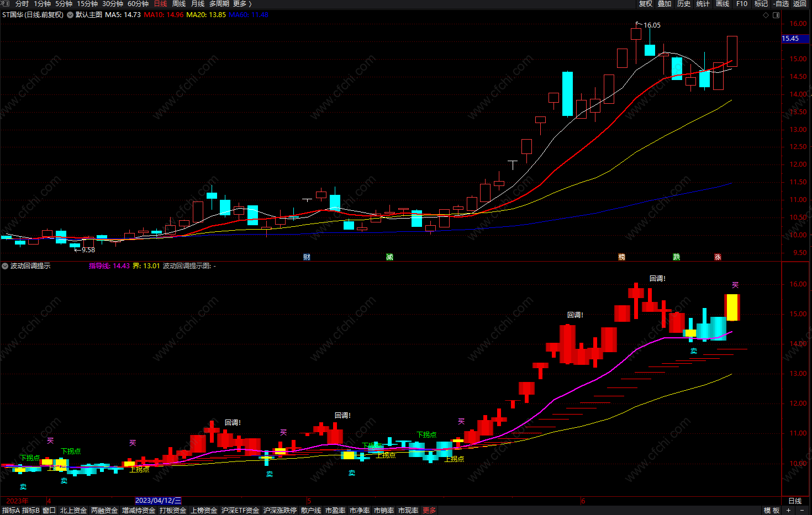Click the 跌 event marker on the chart
Image resolution: width=812 pixels, height=515 pixels.
[676, 257]
